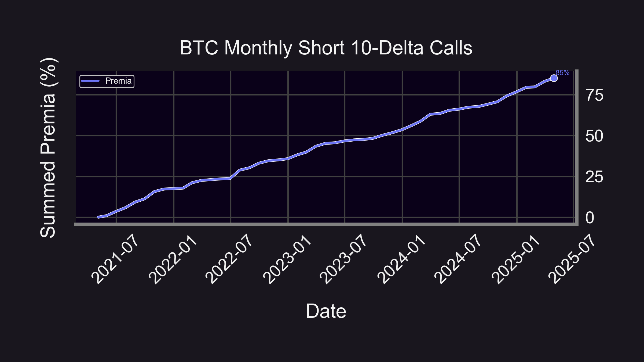The height and width of the screenshot is (362, 644).
Task: Click the 2021-07 x-axis tick label
Action: coord(115,259)
